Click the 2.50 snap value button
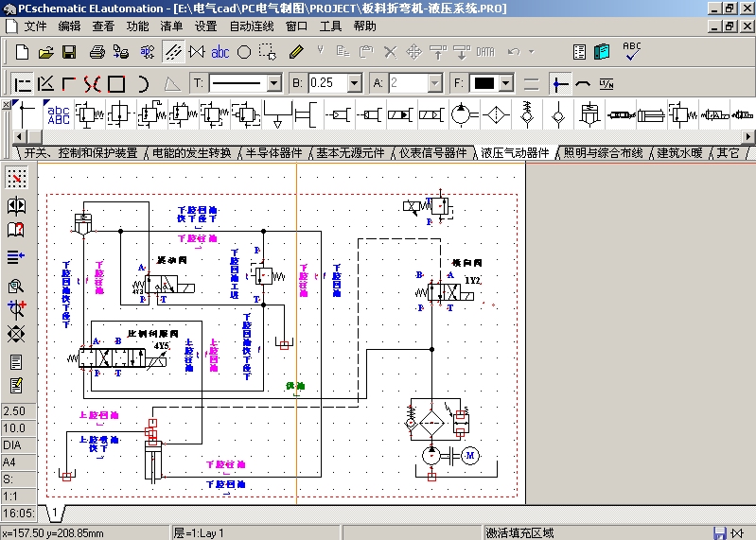Viewport: 756px width, 540px height. coord(19,410)
